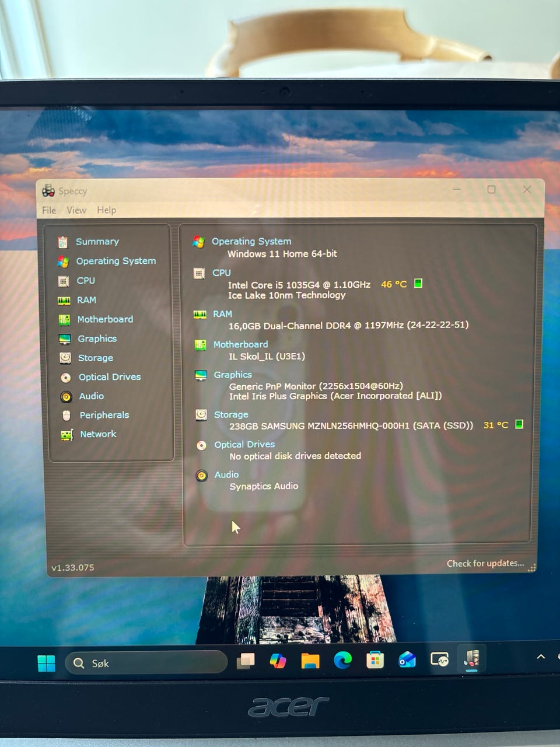This screenshot has height=747, width=560.
Task: Open Motherboard in the sidebar
Action: [105, 319]
